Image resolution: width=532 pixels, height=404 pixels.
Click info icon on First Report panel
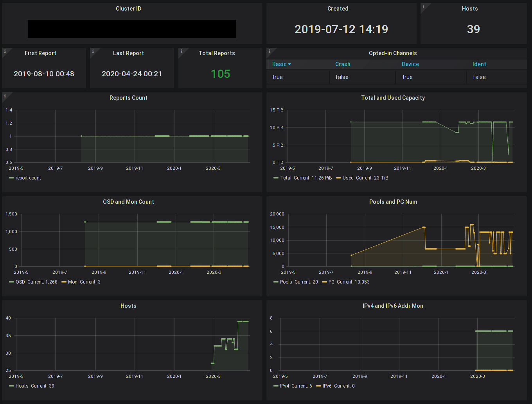tap(5, 51)
